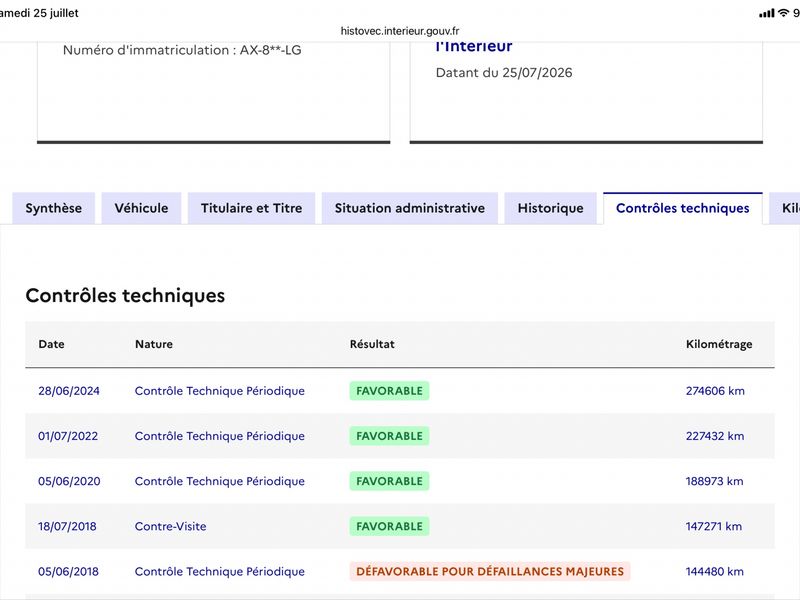This screenshot has height=600, width=800.
Task: Tap the histovec.interieur.gouv.fr address bar
Action: tap(400, 31)
